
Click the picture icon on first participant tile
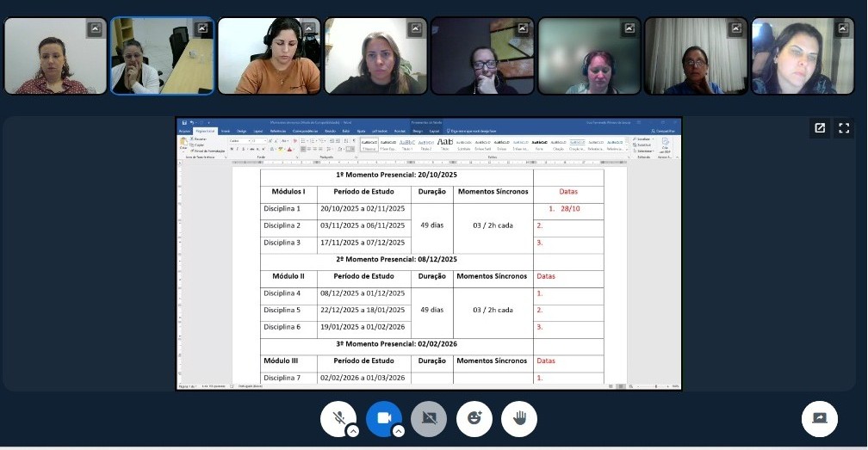[95, 29]
